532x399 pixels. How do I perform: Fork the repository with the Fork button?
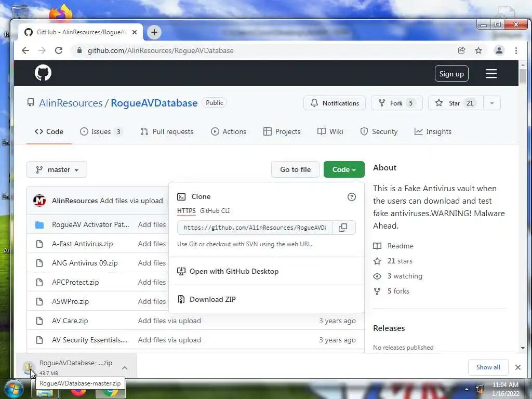[x=396, y=103]
